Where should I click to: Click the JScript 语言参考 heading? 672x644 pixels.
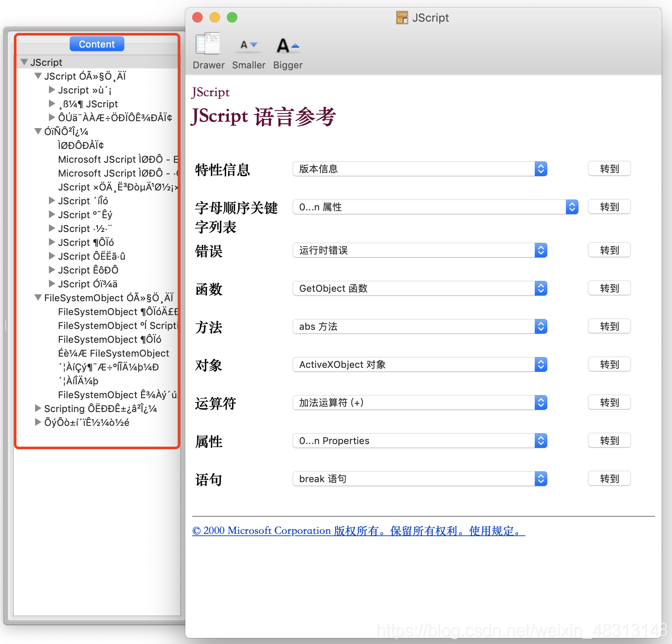pos(263,116)
